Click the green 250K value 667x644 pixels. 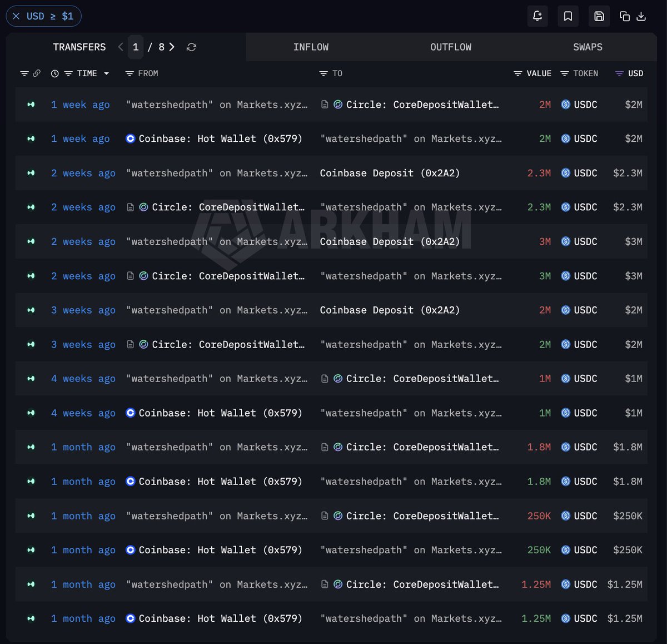coord(539,550)
